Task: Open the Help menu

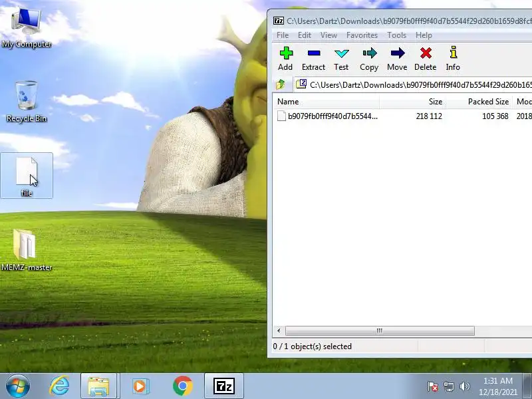Action: point(424,35)
